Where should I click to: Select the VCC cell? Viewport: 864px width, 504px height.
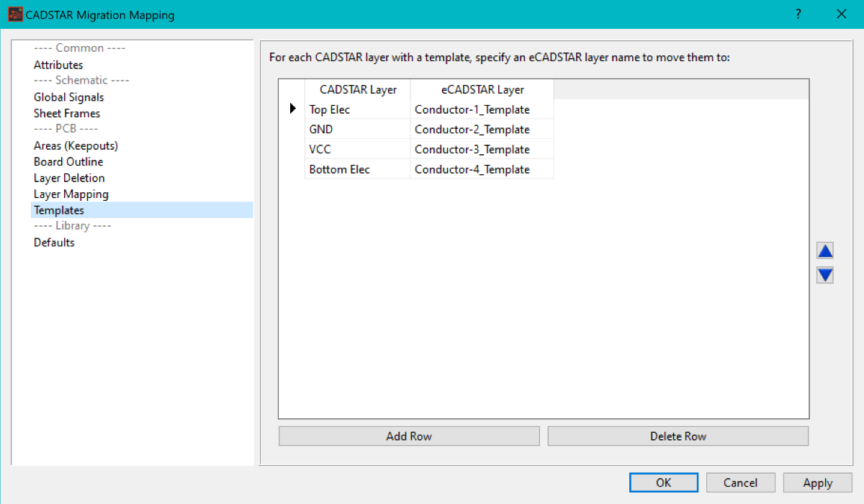coord(358,149)
